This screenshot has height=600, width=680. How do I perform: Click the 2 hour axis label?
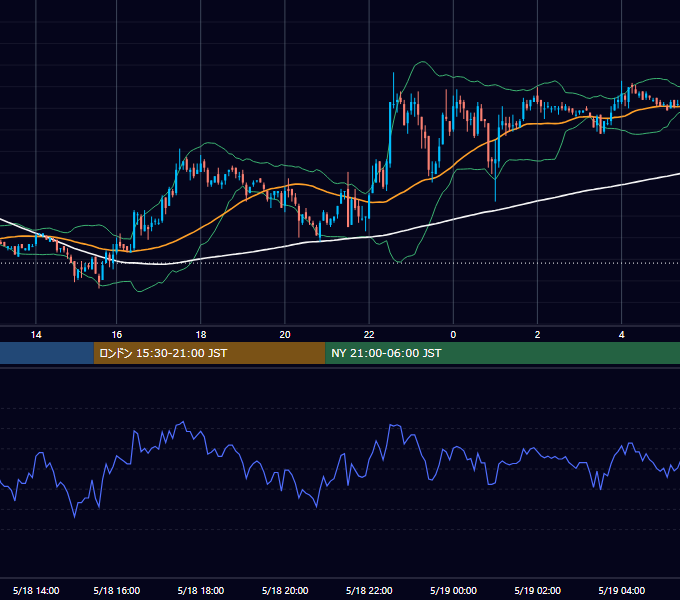(x=537, y=335)
